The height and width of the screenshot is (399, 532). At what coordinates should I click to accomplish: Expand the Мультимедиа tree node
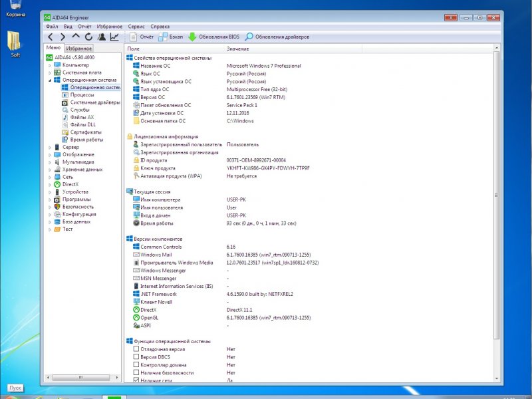50,162
